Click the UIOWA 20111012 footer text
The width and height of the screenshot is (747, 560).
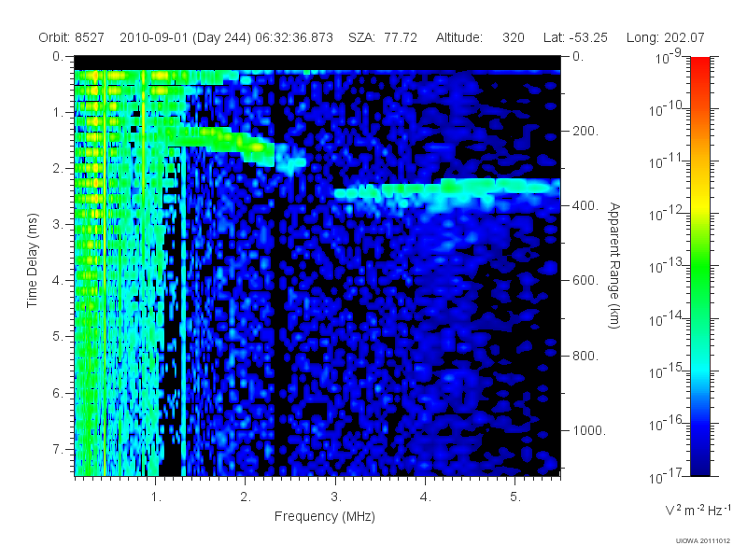[703, 540]
